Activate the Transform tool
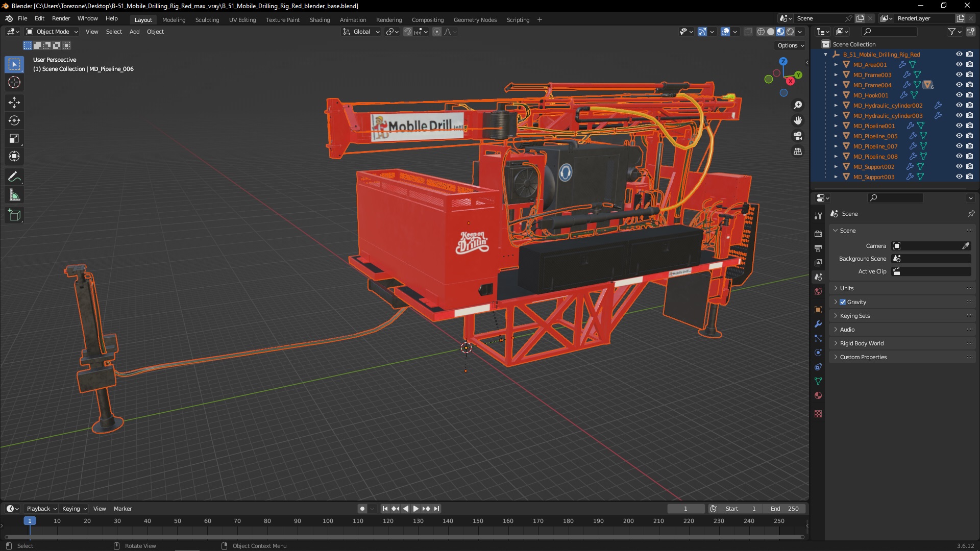The image size is (980, 551). tap(14, 156)
